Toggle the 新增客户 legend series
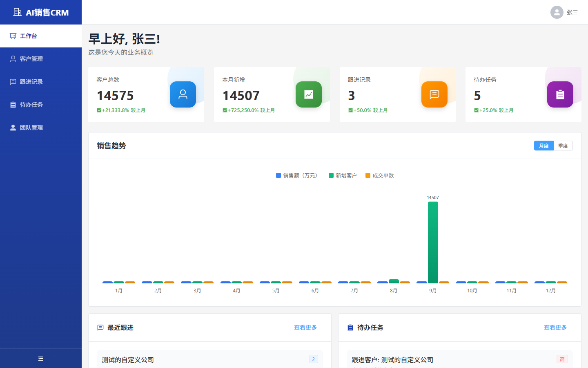588x368 pixels. tap(343, 175)
